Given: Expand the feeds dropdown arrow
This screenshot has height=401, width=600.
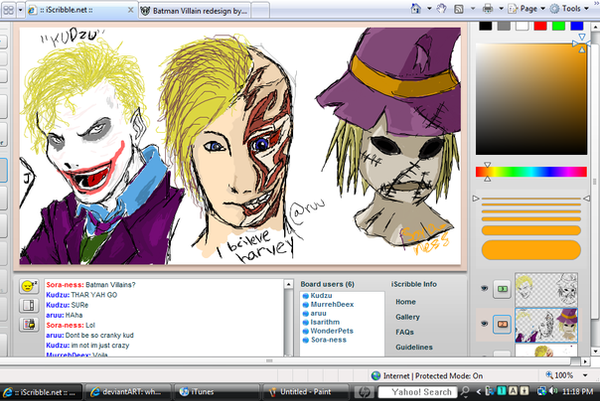Looking at the screenshot, I should pyautogui.click(x=473, y=8).
